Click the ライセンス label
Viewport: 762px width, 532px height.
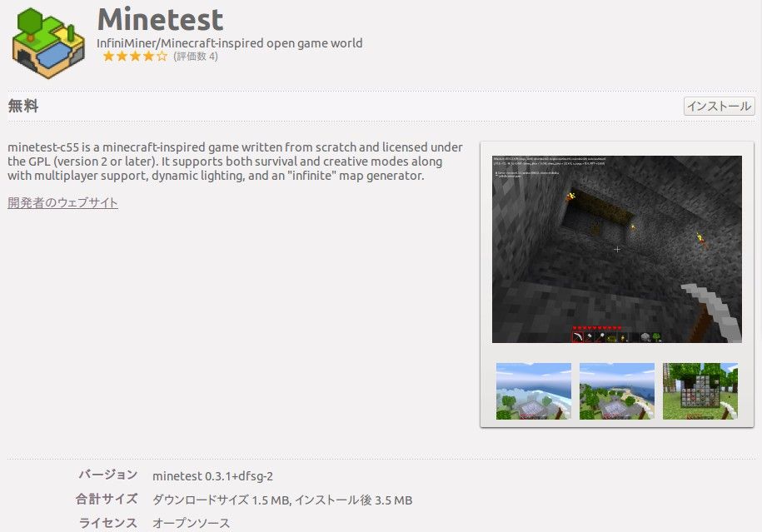108,523
